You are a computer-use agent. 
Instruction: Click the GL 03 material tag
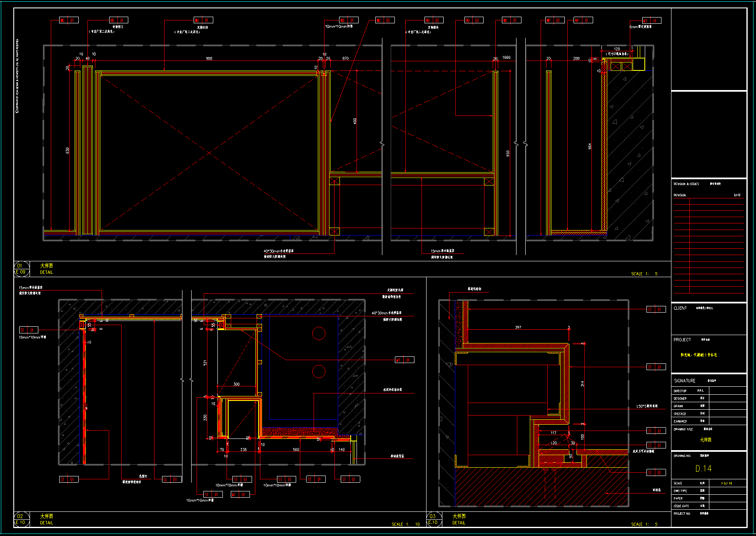(172, 479)
